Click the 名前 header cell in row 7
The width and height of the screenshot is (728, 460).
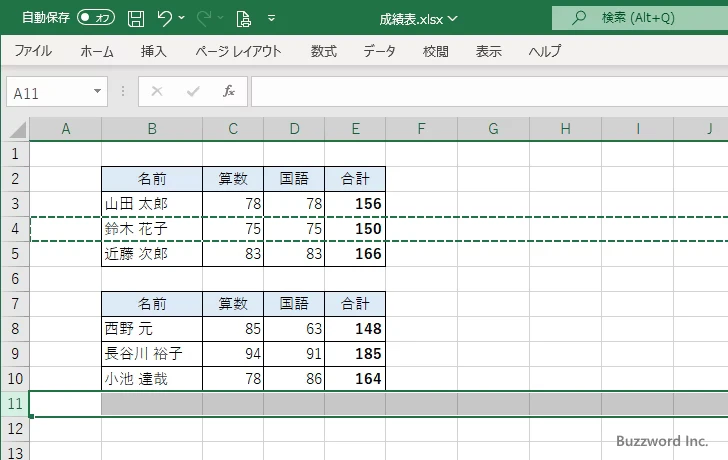[152, 304]
